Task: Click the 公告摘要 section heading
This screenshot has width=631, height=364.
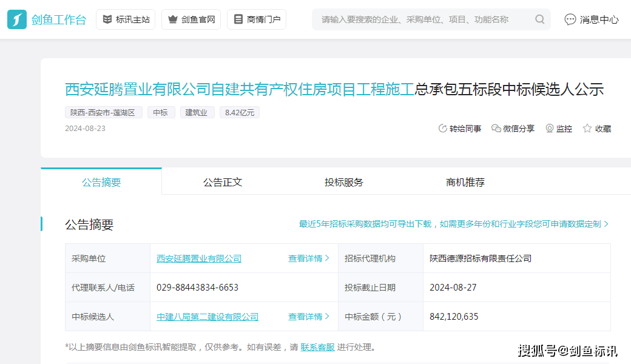Action: (x=89, y=224)
